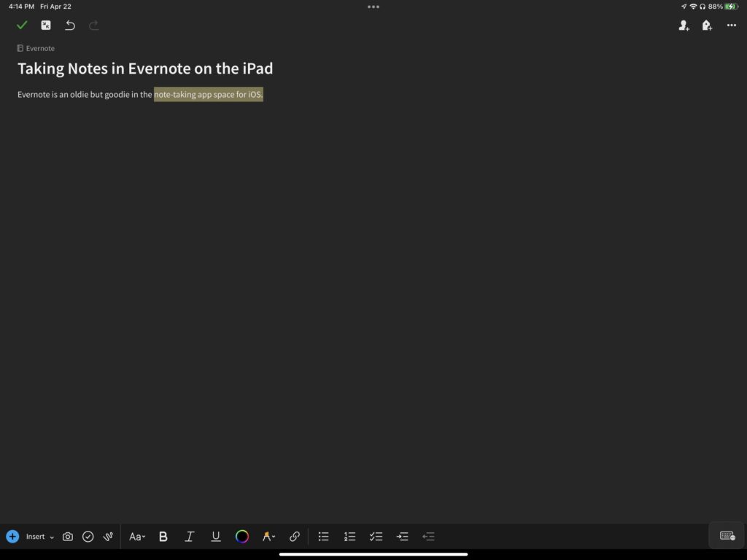Create a checklist
Viewport: 747px width, 560px height.
pyautogui.click(x=376, y=537)
